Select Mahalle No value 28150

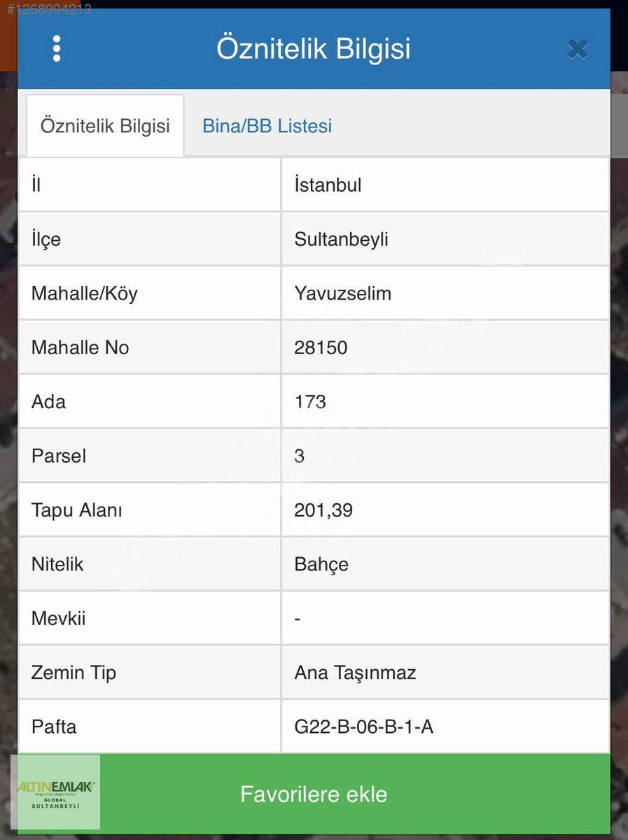pos(321,348)
